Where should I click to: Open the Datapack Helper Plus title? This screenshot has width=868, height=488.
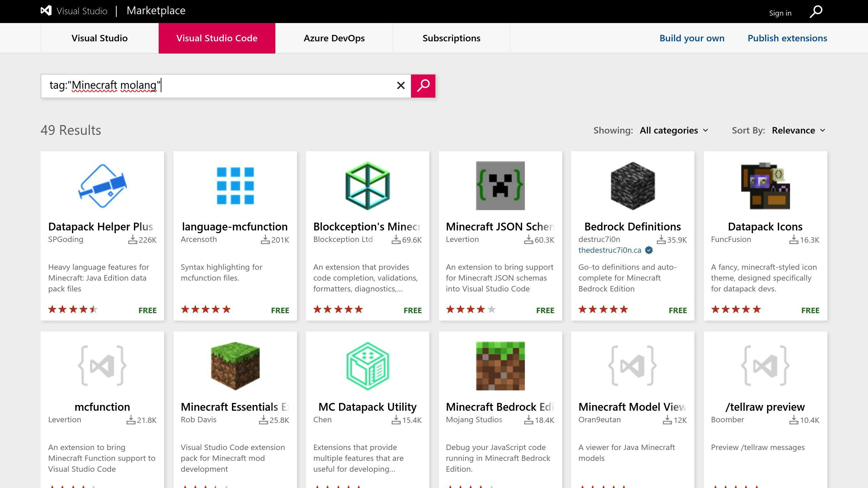[101, 226]
